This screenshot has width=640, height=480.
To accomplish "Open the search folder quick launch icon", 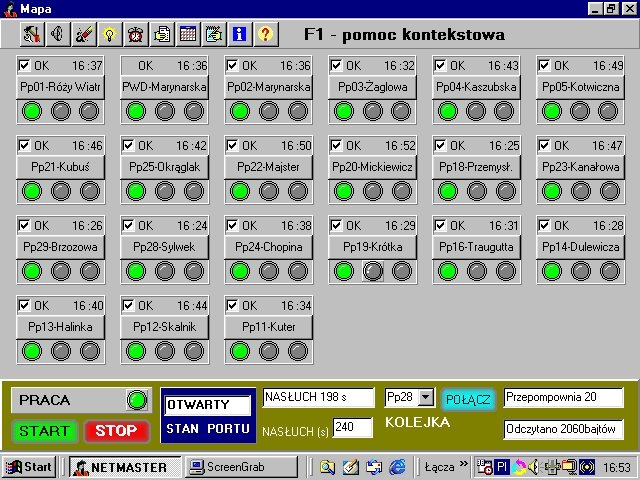I will [x=327, y=467].
